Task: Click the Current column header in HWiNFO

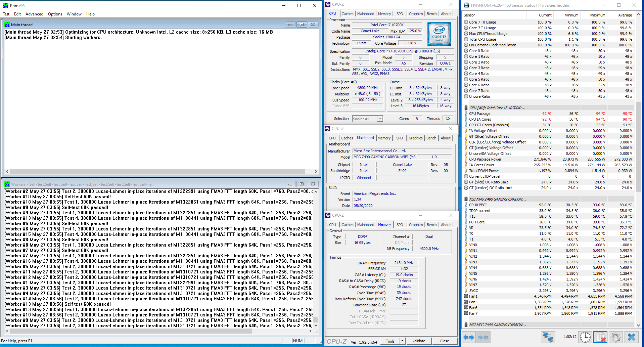Action: pos(540,15)
